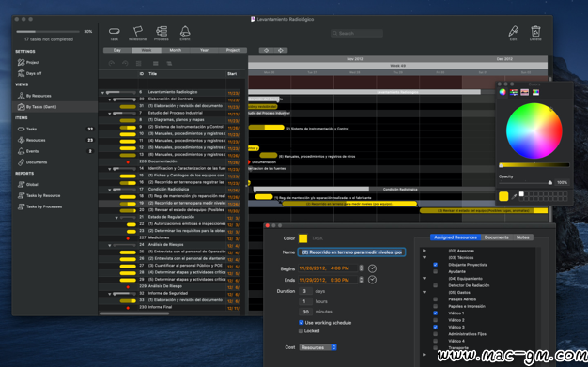
Task: Collapse the Elaboración del Contrato group
Action: pos(110,99)
